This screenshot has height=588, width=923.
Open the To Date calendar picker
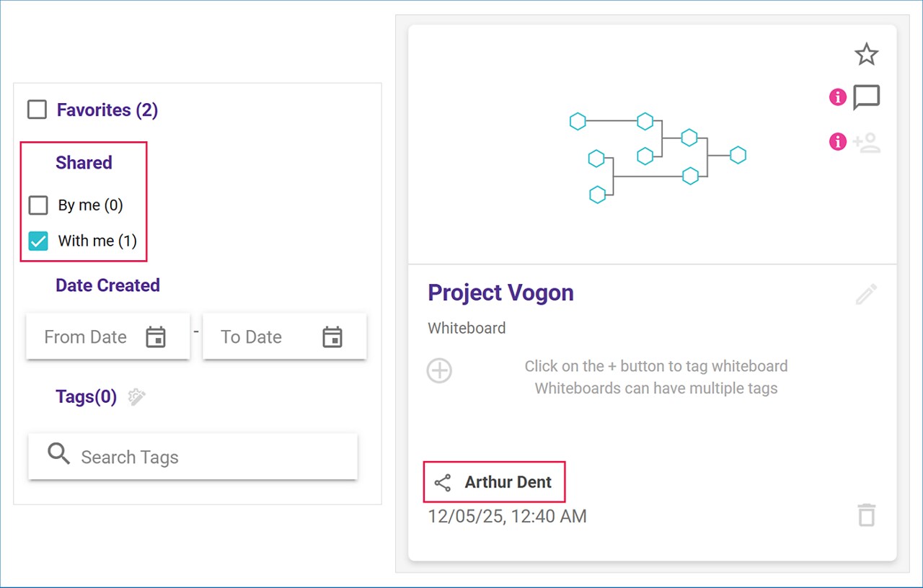coord(332,337)
